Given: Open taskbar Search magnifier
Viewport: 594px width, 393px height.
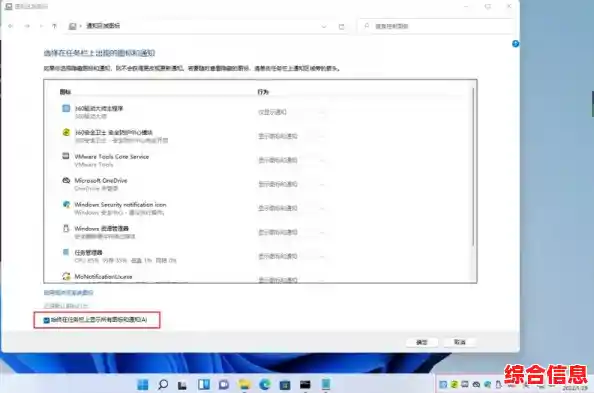Looking at the screenshot, I should tap(163, 385).
